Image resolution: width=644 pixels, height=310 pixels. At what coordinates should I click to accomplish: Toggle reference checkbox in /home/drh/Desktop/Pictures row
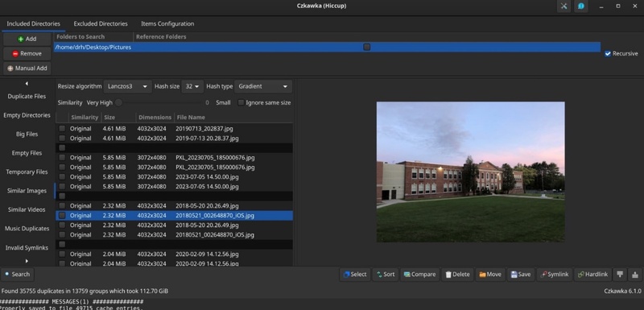coord(367,48)
